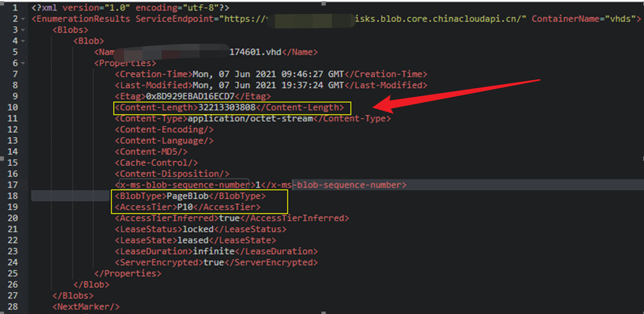Screen dimensions: 644x314
Task: Place cursor in application/octet-stream content type
Action: tap(250, 119)
